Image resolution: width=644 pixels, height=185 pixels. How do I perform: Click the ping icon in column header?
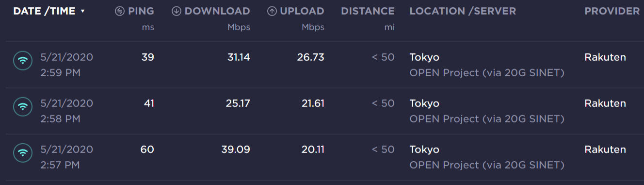click(120, 11)
